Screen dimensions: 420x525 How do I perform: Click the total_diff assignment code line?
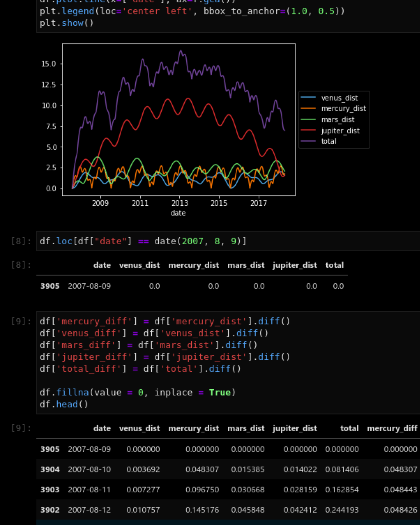click(x=140, y=369)
